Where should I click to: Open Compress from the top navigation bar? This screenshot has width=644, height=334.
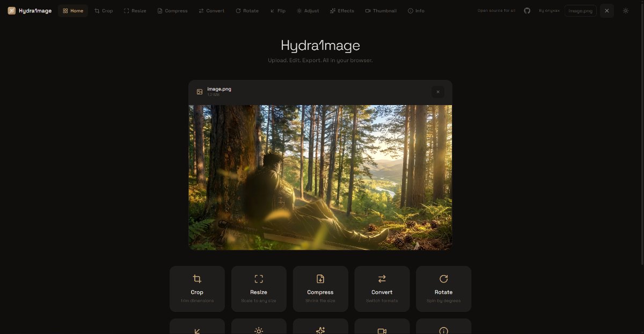(x=172, y=11)
